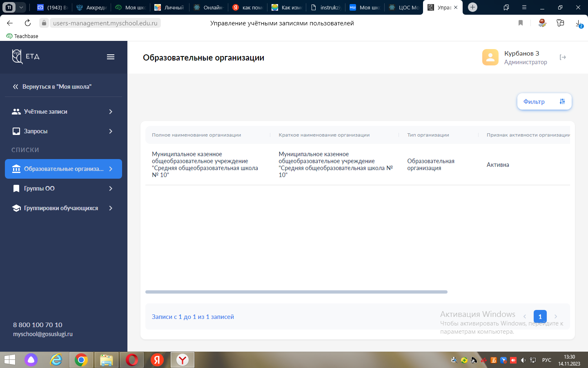
Task: Open File Explorer from the taskbar
Action: click(x=106, y=360)
